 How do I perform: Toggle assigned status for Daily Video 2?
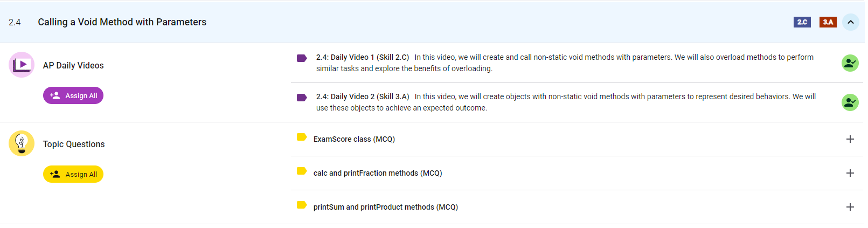(850, 102)
